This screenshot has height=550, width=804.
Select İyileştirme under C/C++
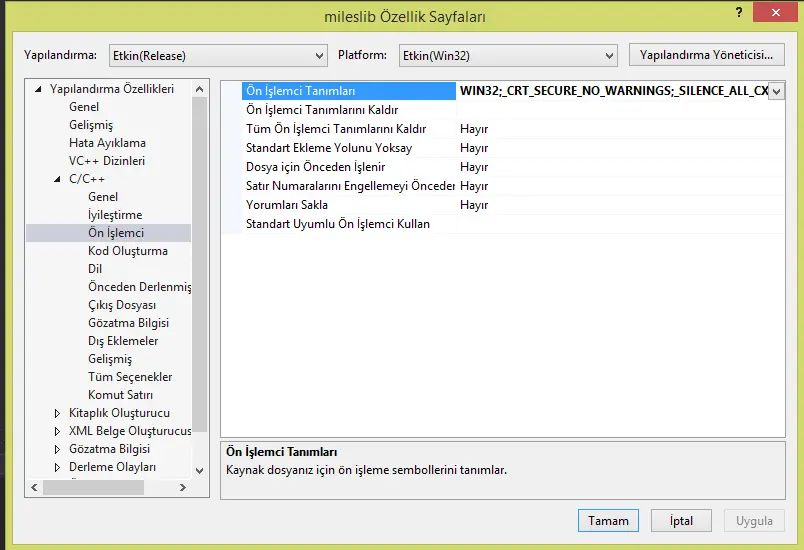tap(115, 215)
